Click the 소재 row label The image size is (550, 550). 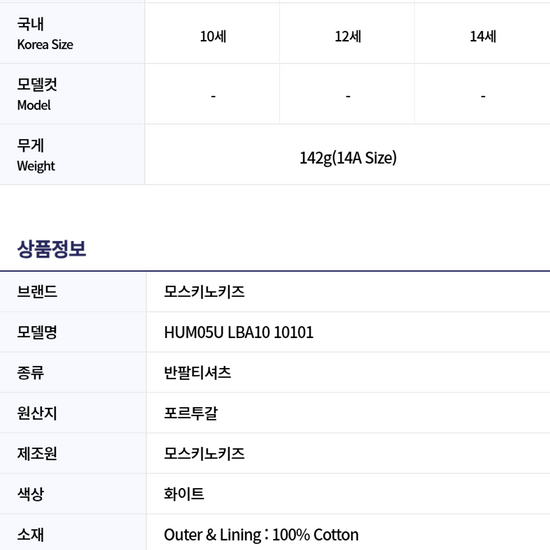coord(30,535)
